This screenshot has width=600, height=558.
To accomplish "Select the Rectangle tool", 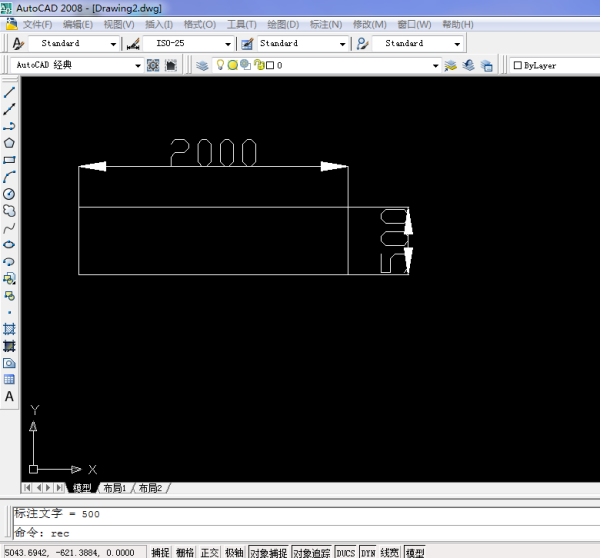I will [x=9, y=160].
